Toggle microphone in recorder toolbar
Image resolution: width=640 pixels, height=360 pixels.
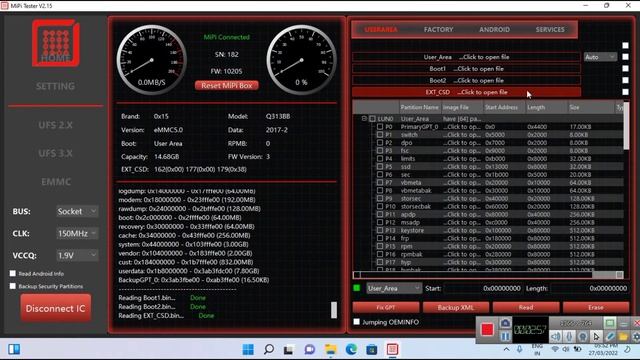click(569, 337)
